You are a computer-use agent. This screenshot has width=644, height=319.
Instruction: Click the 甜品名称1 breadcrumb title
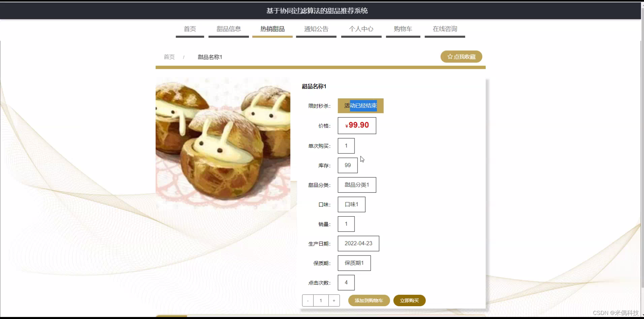(x=210, y=57)
